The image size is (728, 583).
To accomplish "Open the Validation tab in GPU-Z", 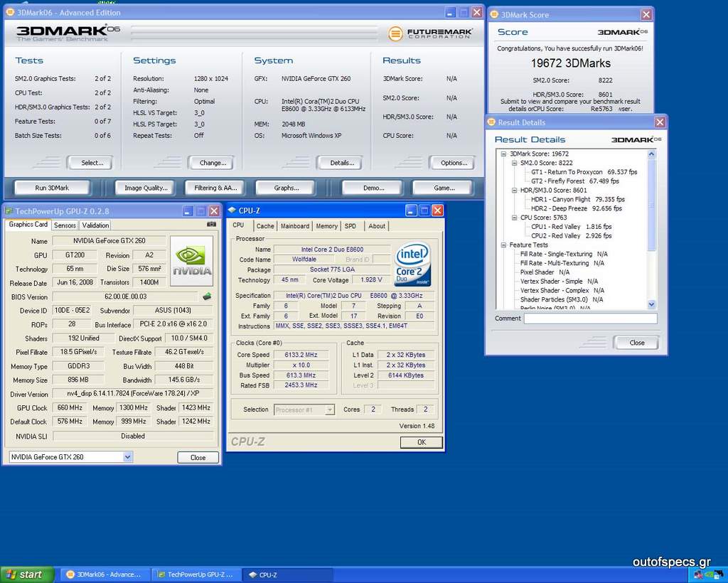I will [96, 225].
